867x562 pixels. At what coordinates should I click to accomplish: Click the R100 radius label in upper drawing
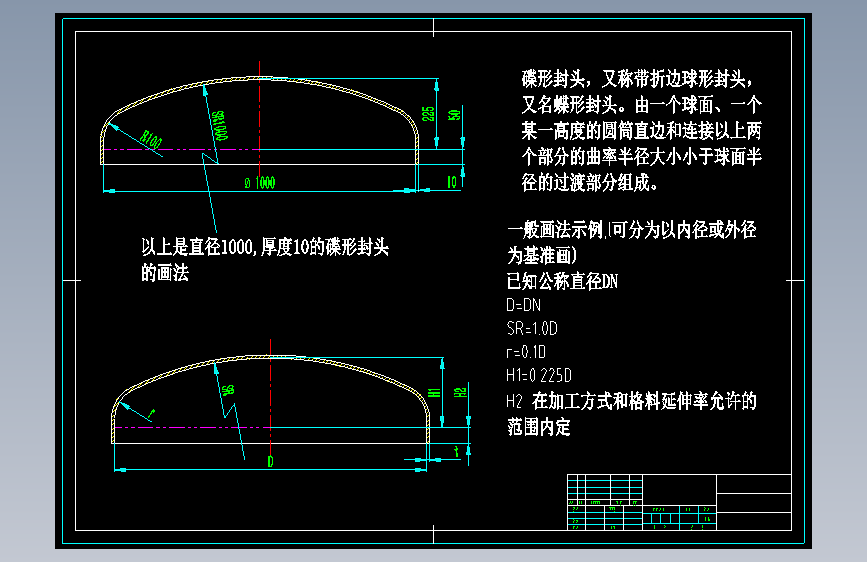pos(151,139)
